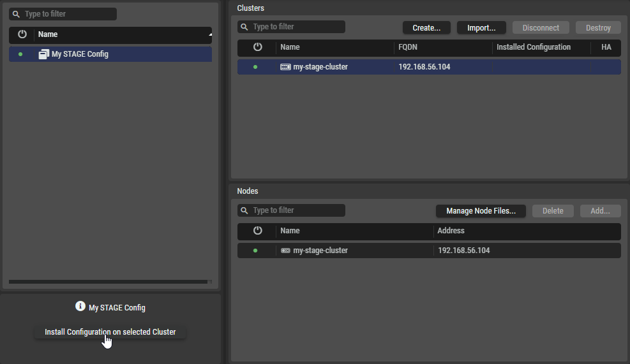Image resolution: width=630 pixels, height=364 pixels.
Task: Click the cluster icon beside my-stage-cluster in Clusters
Action: point(285,67)
